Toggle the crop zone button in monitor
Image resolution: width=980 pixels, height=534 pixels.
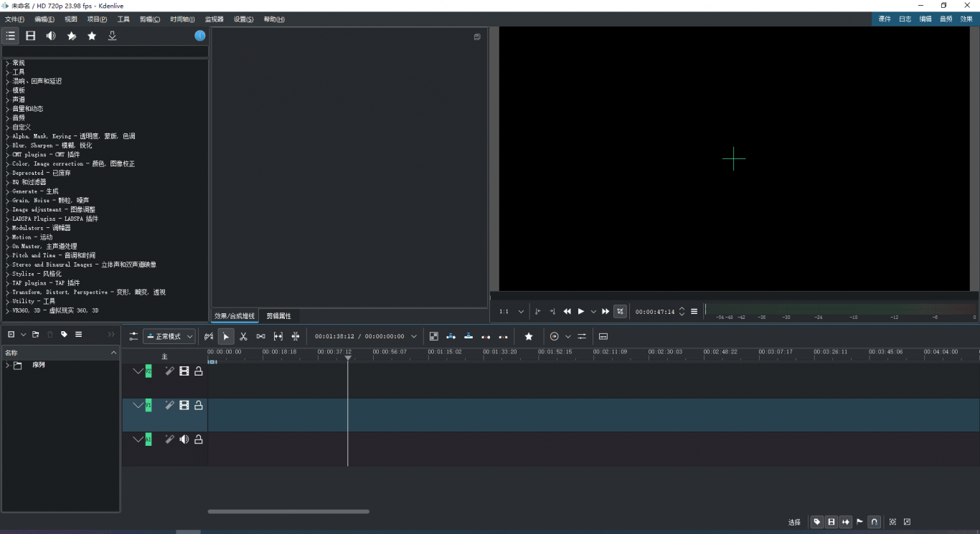(621, 311)
